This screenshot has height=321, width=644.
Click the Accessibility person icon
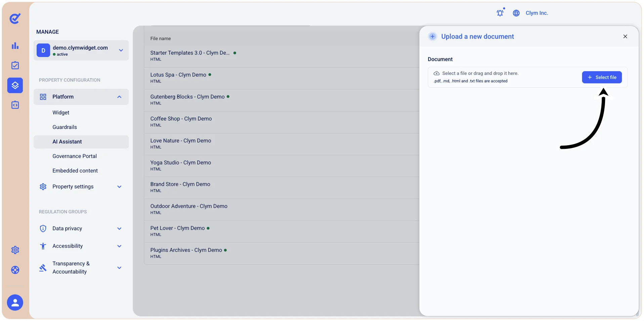click(43, 246)
